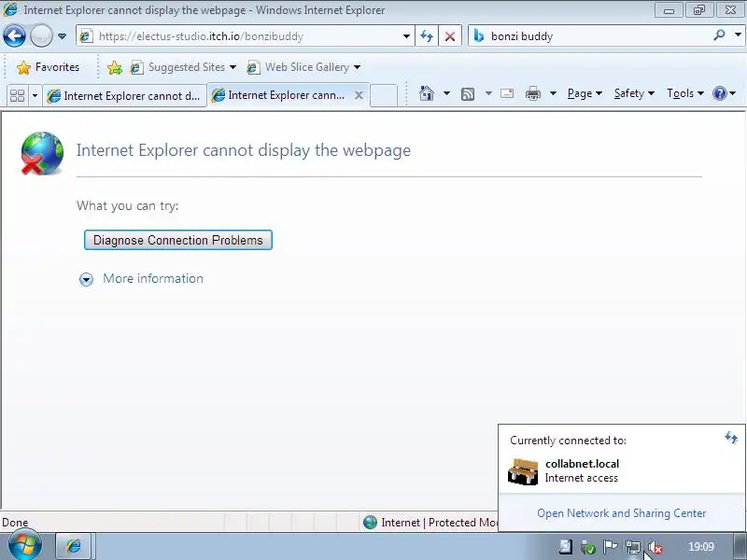
Task: Click the Action Center flag tray icon
Action: coord(611,547)
